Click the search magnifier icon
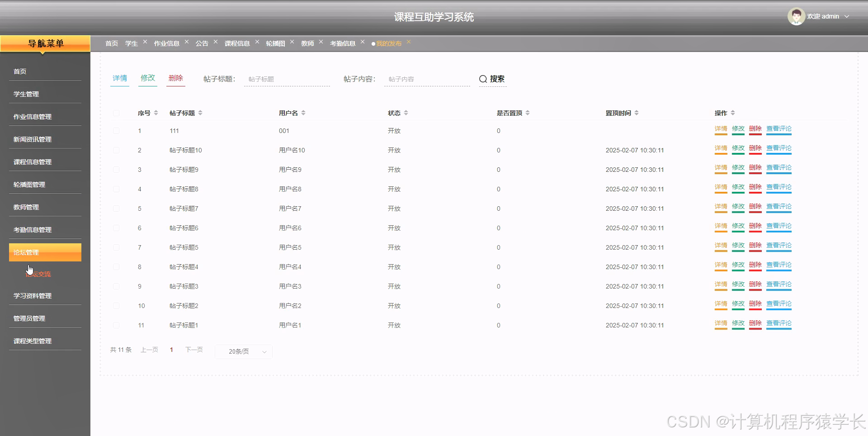This screenshot has height=436, width=868. coord(483,79)
